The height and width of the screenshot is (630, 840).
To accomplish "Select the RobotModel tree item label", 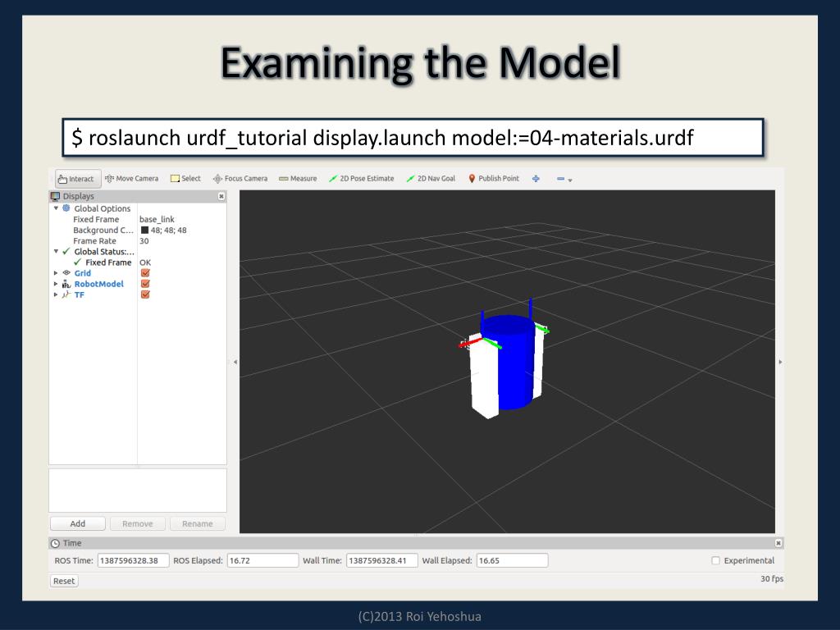I will click(99, 284).
